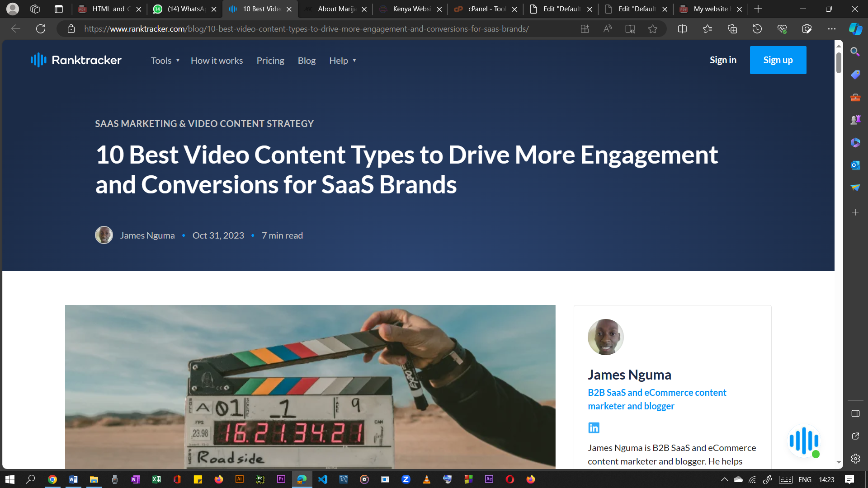Expand the Tools dropdown menu
This screenshot has width=868, height=488.
pos(165,61)
